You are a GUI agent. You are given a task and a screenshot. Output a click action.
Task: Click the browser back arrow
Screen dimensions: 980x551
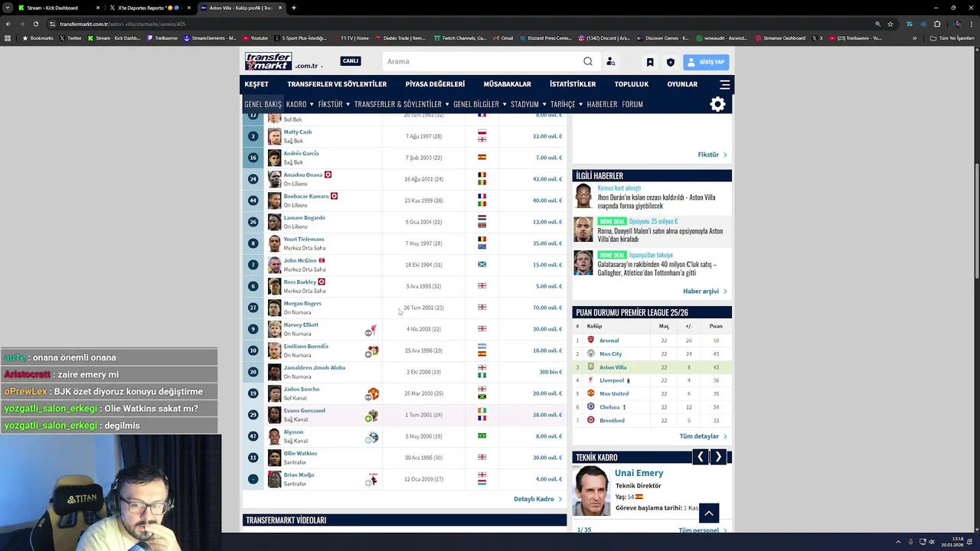8,24
